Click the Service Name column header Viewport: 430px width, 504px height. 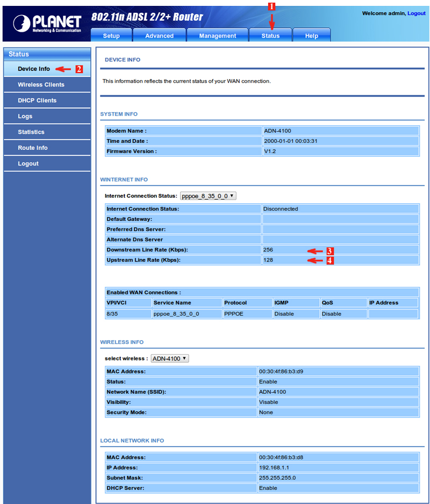172,303
